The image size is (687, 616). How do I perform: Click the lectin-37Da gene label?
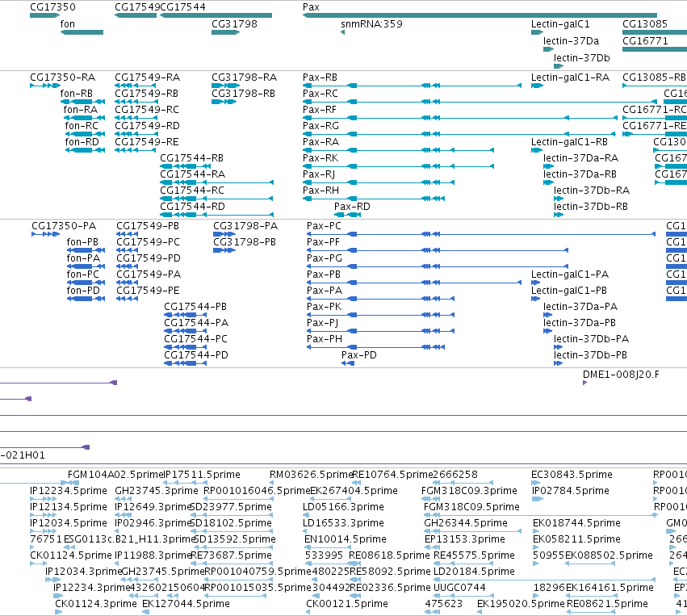coord(571,41)
